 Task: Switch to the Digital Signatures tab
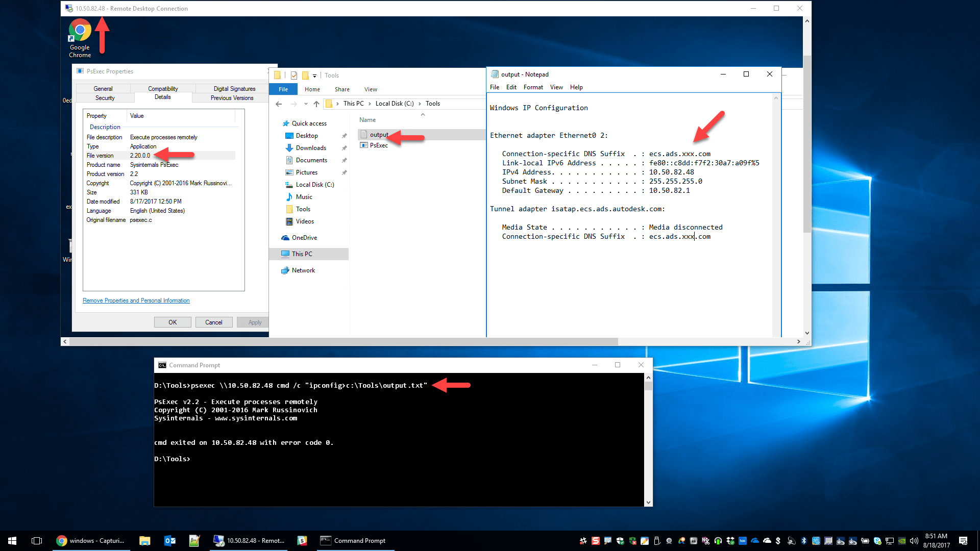pyautogui.click(x=234, y=89)
